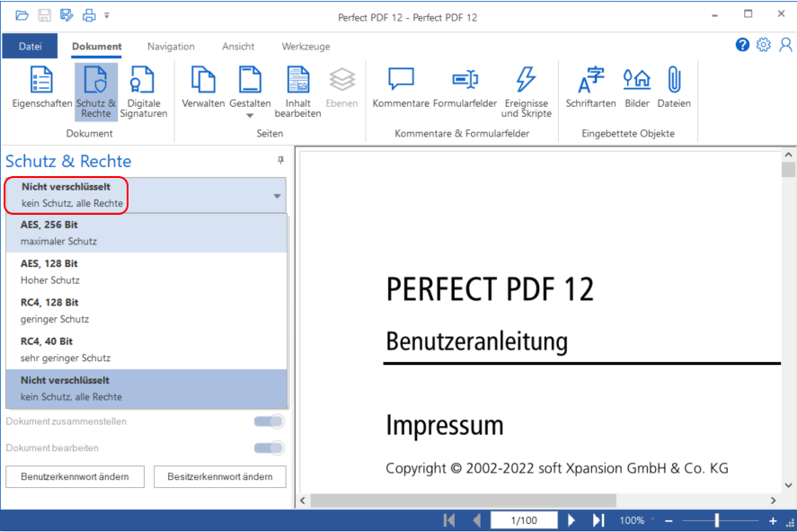Open the Schriftarten view for embedded fonts
797x532 pixels.
click(x=590, y=90)
